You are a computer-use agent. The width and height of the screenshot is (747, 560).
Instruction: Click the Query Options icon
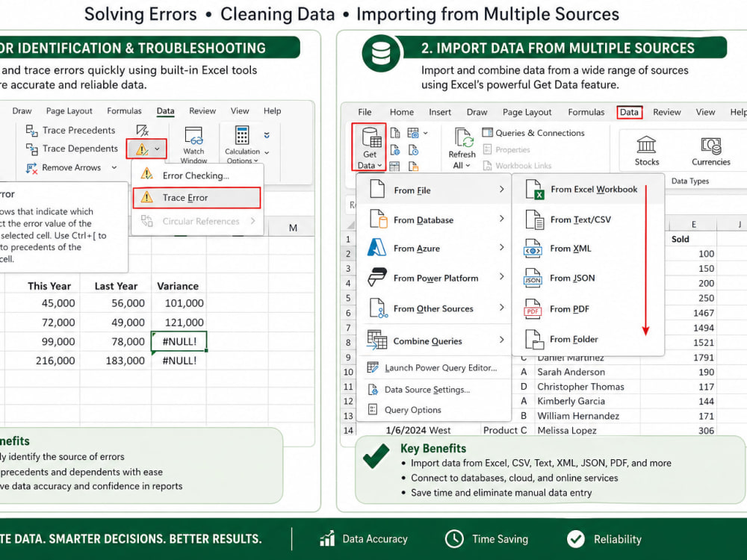(x=373, y=409)
